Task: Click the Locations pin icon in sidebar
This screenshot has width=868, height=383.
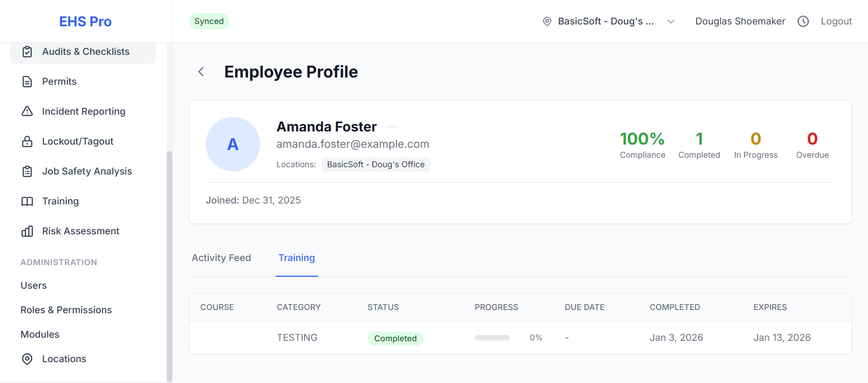Action: [x=27, y=359]
